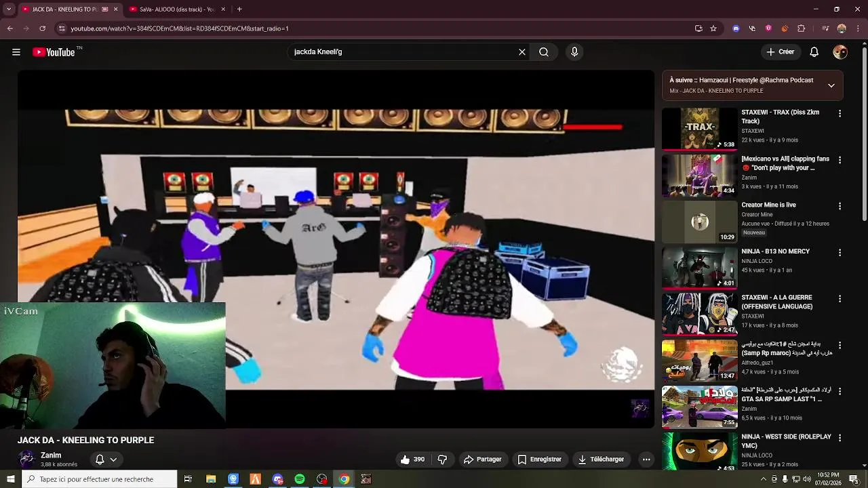868x488 pixels.
Task: Open options for Mexicano vs All video
Action: 840,160
